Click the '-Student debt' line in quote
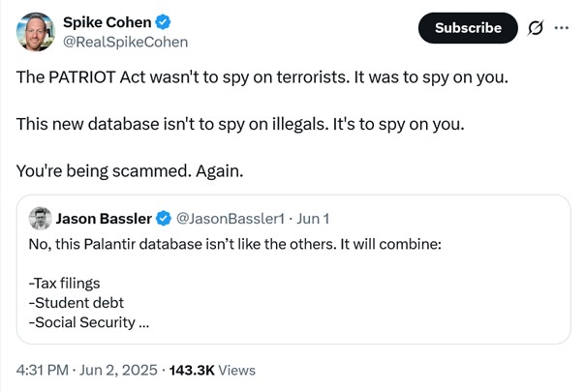The width and height of the screenshot is (586, 392). point(77,302)
